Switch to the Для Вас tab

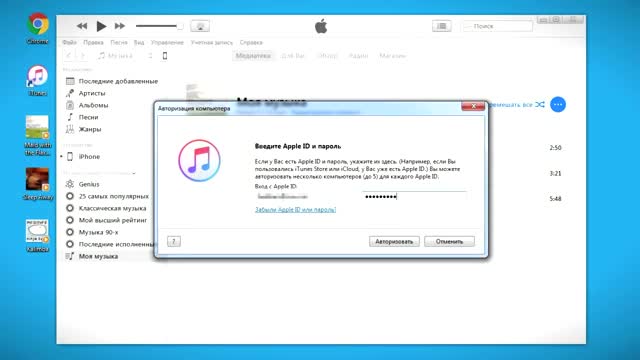click(x=293, y=56)
